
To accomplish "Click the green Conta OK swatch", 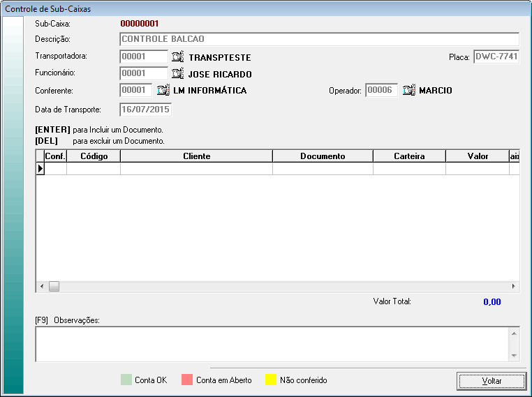I will point(126,380).
